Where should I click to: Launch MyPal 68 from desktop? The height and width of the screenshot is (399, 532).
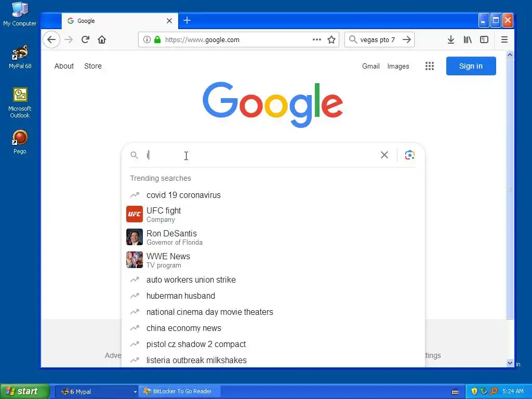coord(20,57)
